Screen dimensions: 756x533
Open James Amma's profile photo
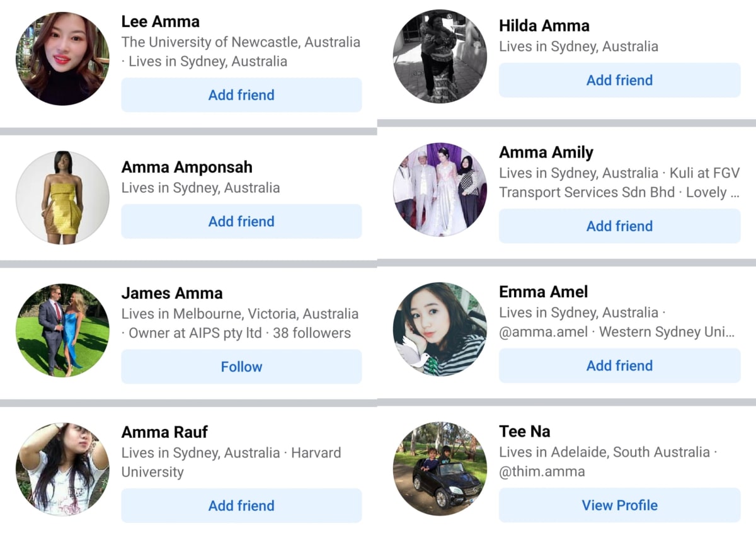click(62, 330)
